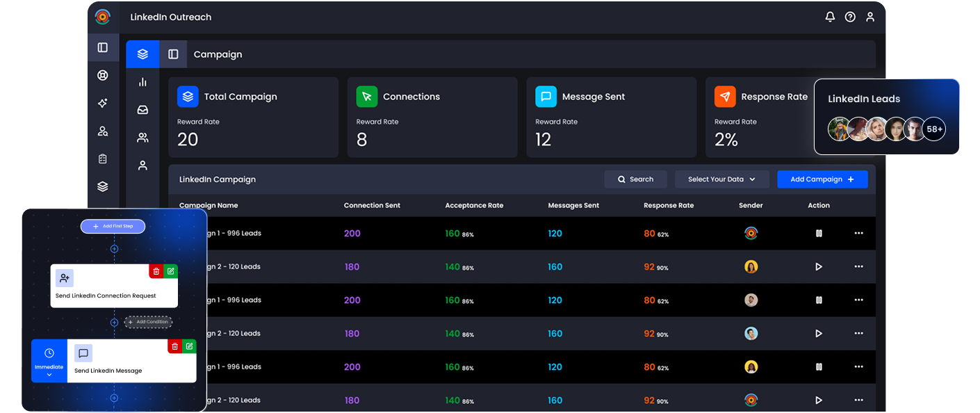Open the lifebuoy support icon in left sidebar

coord(103,75)
